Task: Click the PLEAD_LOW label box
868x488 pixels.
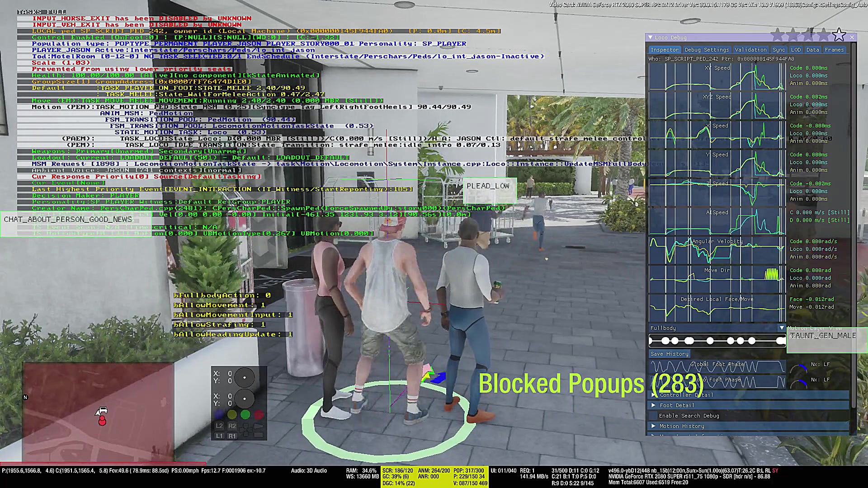Action: coord(490,190)
